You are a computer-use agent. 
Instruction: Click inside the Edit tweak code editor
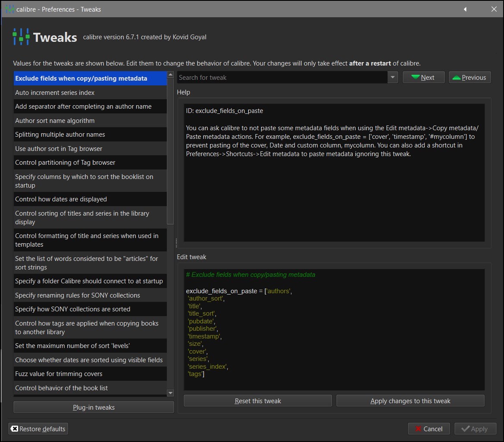(334, 329)
